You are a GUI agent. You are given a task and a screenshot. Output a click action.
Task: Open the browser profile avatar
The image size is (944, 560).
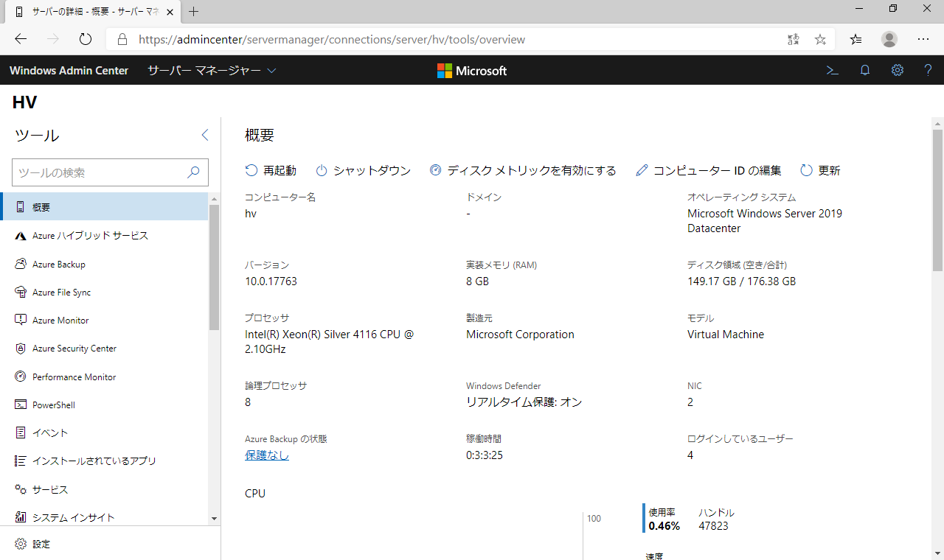tap(889, 39)
